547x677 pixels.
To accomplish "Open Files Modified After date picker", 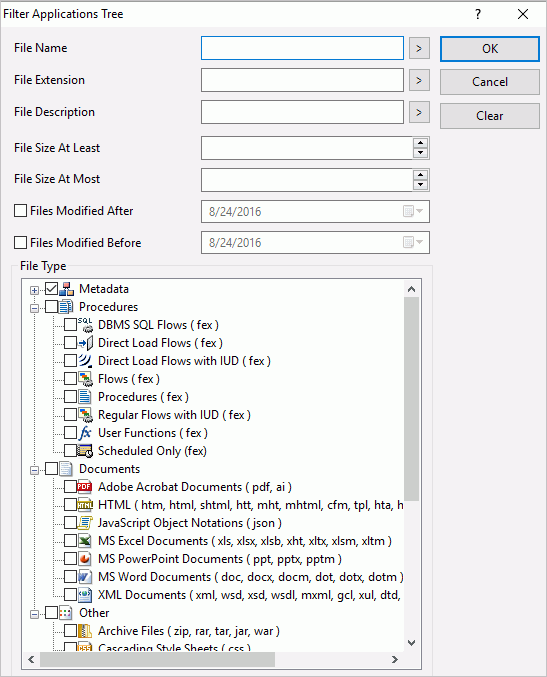I will coord(413,211).
